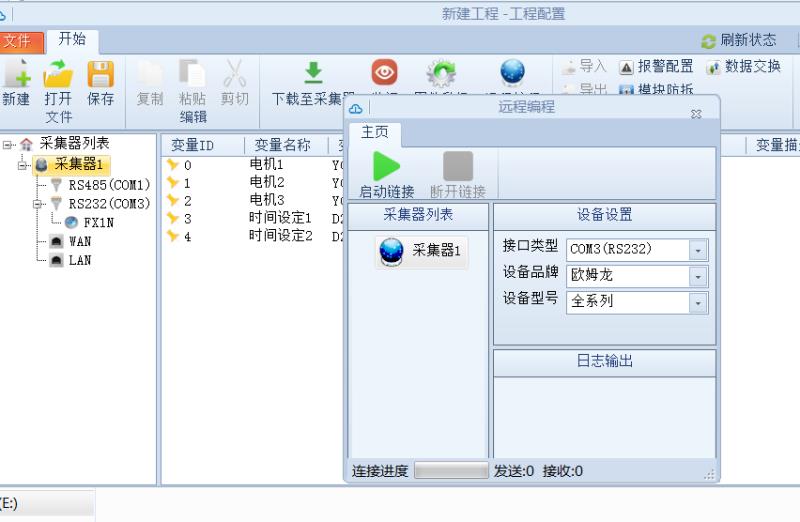The height and width of the screenshot is (522, 800).
Task: Click 数据交换 data exchange icon
Action: click(x=713, y=67)
